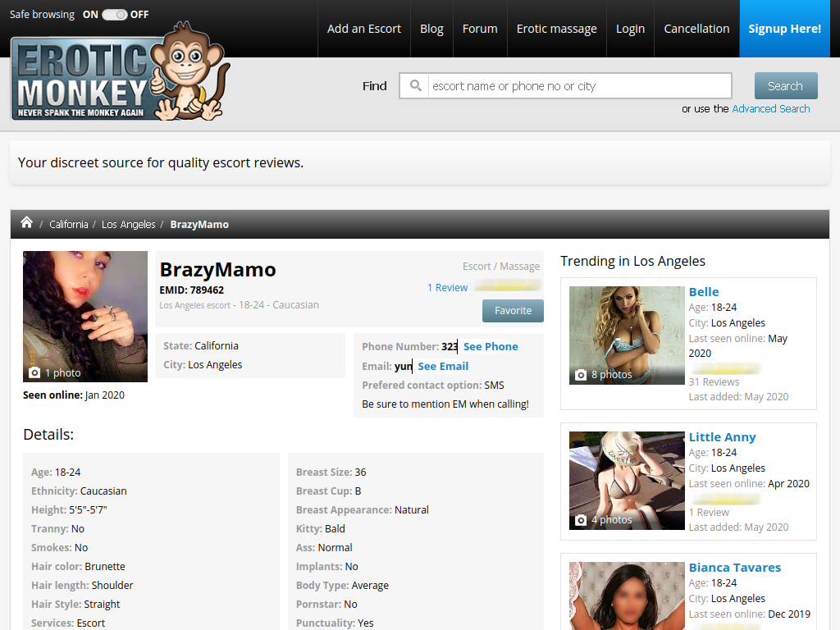
Task: Open the 1 Review link
Action: [x=447, y=288]
